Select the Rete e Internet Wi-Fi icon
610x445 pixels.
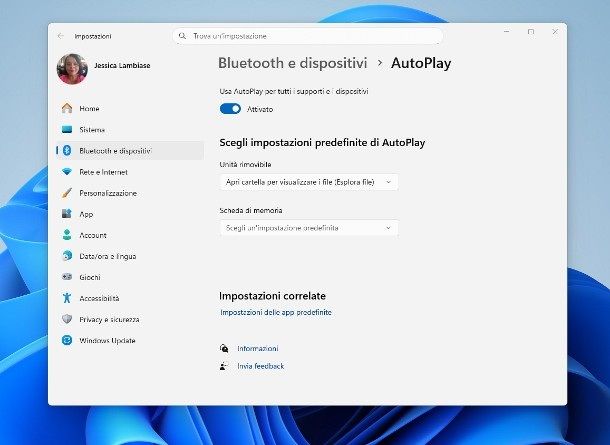(x=67, y=172)
